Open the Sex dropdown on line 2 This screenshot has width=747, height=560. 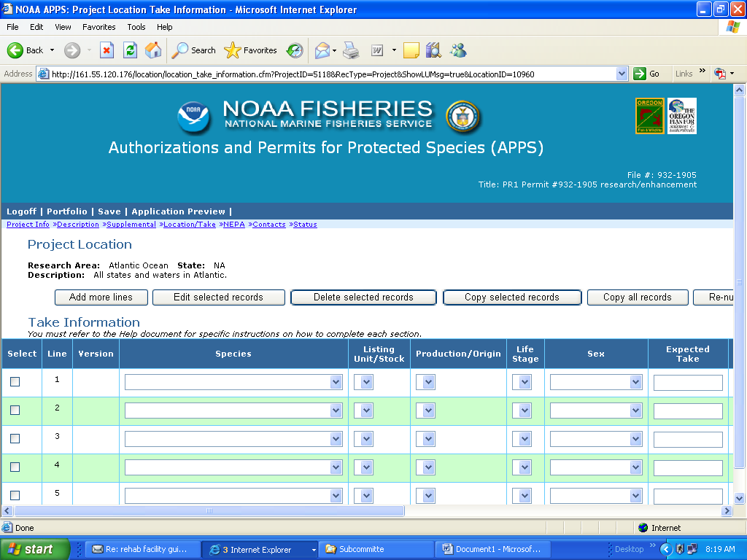pyautogui.click(x=635, y=411)
